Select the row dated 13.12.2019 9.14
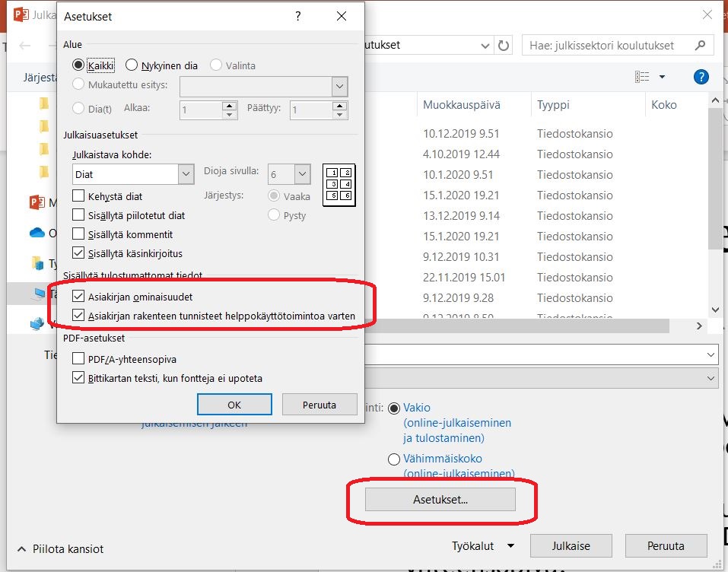 (x=536, y=215)
